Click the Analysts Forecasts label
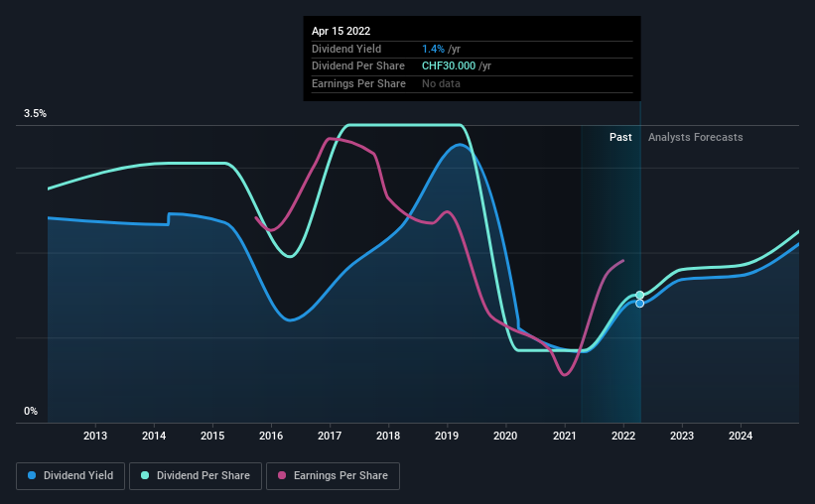 [696, 137]
